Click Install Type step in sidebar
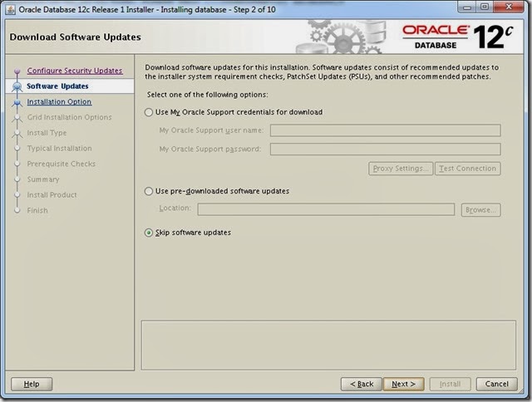This screenshot has width=532, height=402. click(47, 133)
